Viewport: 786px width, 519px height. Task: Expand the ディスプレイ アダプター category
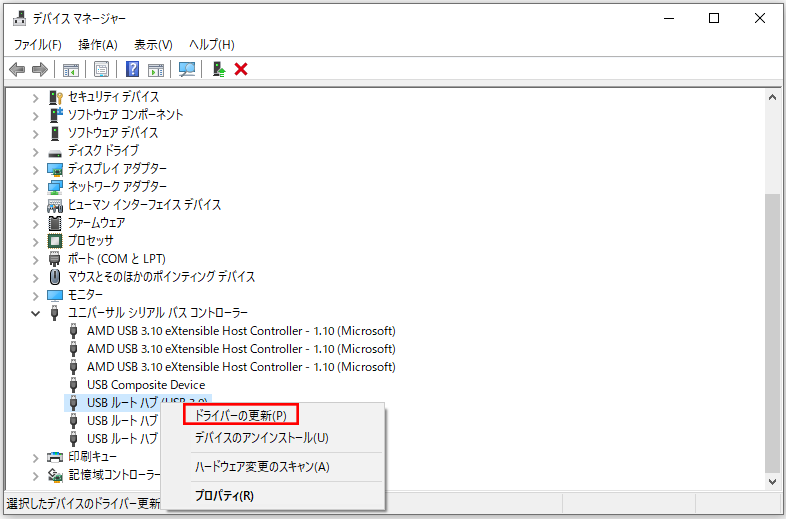pos(36,169)
